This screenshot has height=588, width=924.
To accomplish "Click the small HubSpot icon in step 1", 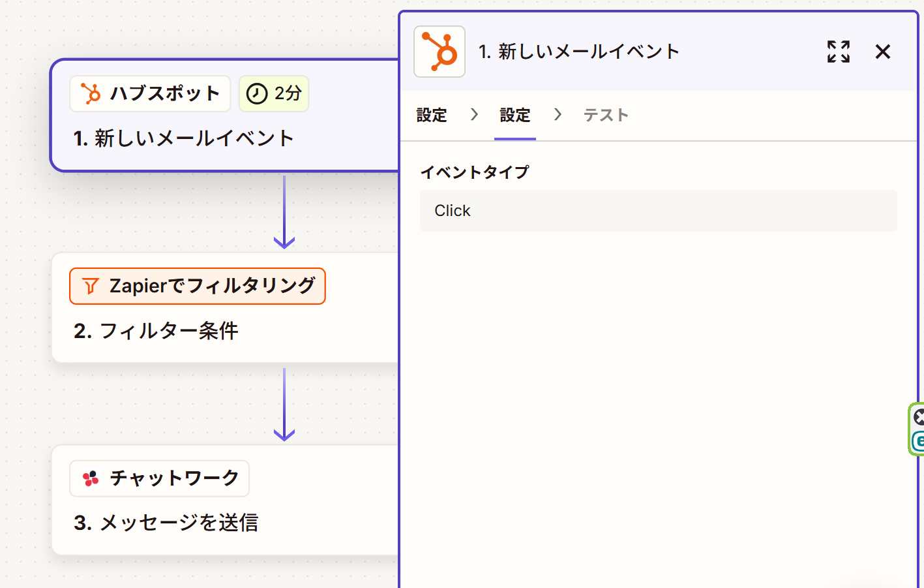I will [91, 94].
